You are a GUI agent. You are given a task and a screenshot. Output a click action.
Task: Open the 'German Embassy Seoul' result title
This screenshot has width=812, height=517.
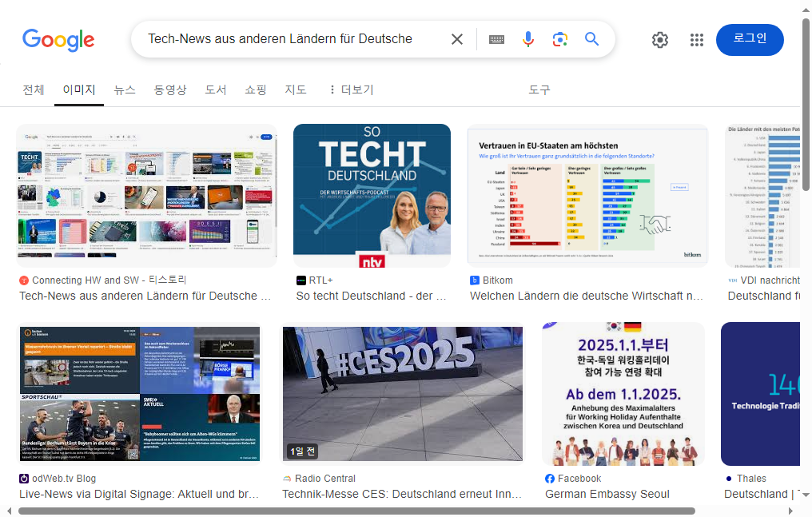(607, 495)
